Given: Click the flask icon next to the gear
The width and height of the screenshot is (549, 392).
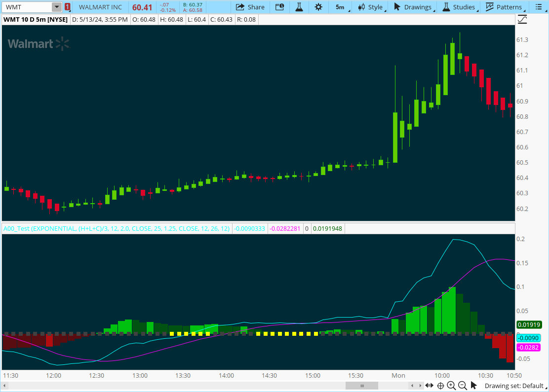Looking at the screenshot, I should pyautogui.click(x=299, y=7).
